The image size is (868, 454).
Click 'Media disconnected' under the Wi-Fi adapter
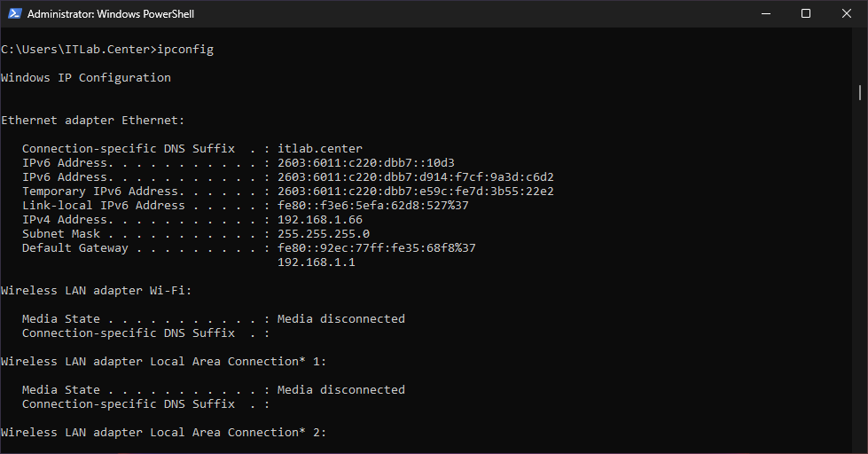(x=340, y=319)
